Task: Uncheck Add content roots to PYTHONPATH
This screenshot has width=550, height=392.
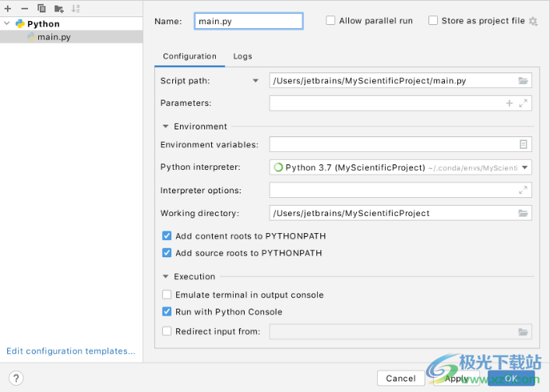Action: pyautogui.click(x=167, y=236)
